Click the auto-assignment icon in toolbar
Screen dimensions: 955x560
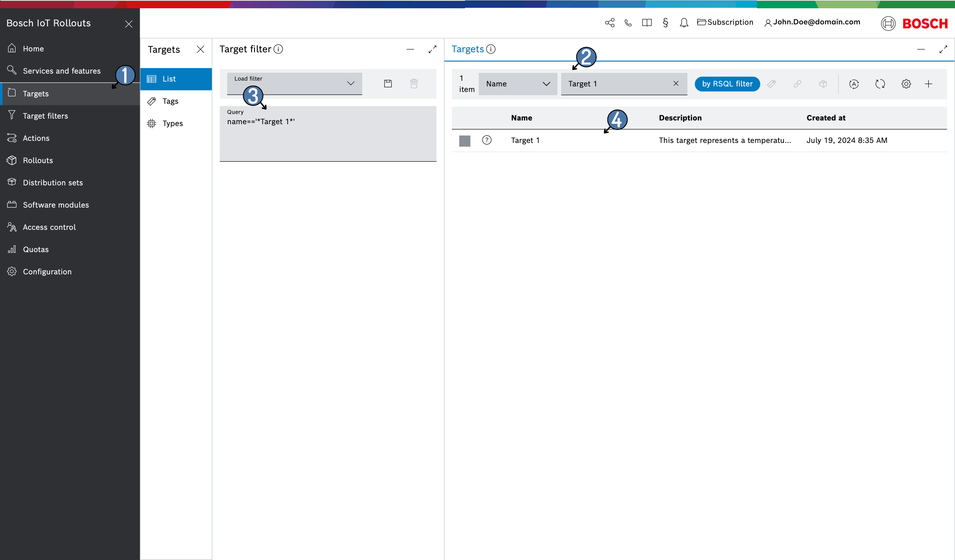pos(854,84)
